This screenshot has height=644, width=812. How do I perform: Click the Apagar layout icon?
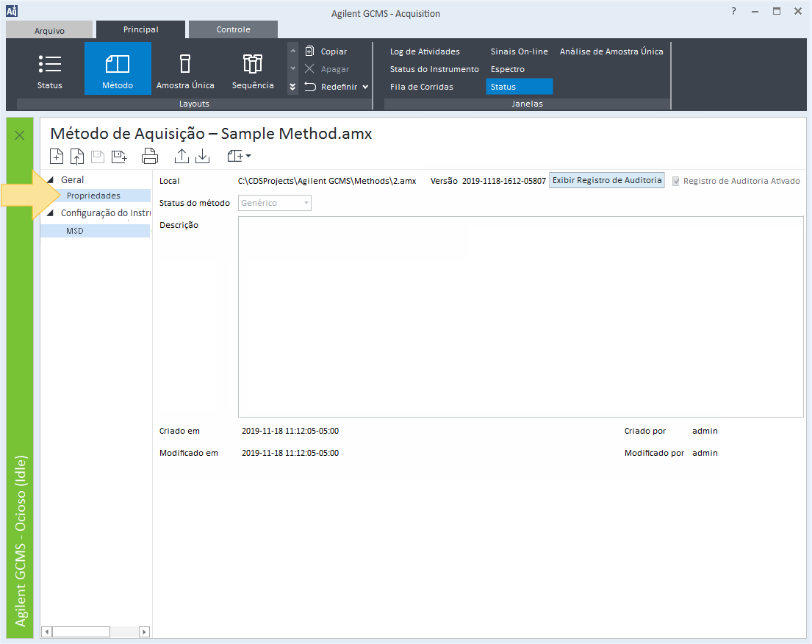[x=309, y=69]
